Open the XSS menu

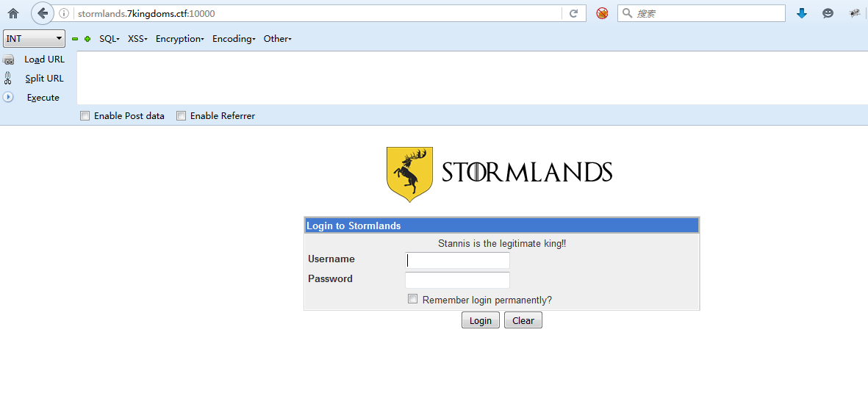click(x=137, y=39)
